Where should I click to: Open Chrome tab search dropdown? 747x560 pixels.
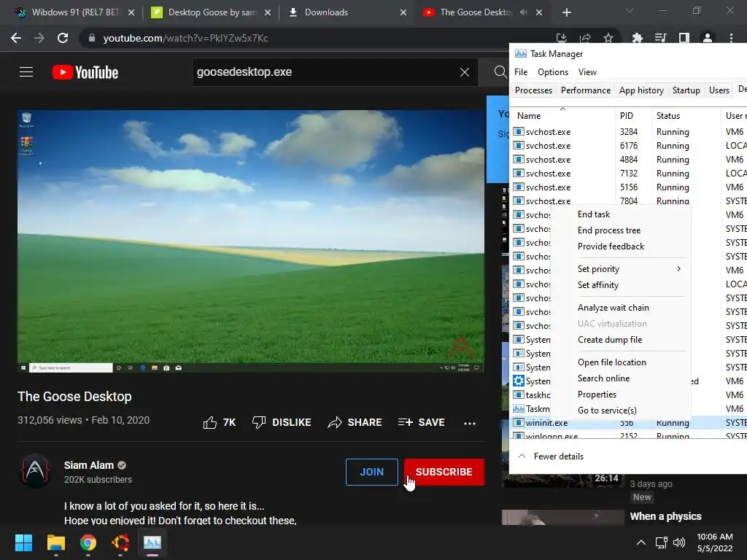coord(630,10)
